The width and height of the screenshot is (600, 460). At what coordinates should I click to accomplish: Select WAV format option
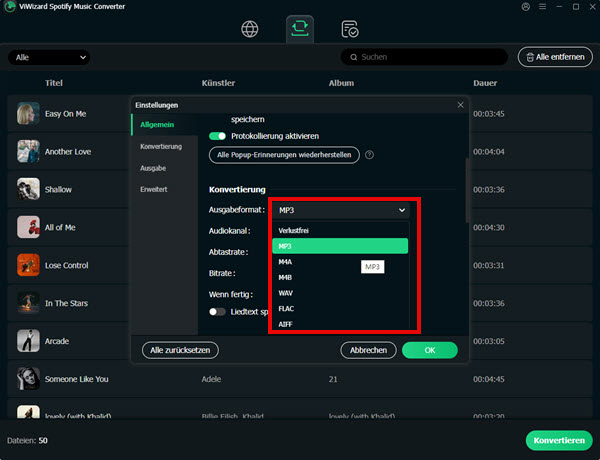tap(340, 293)
